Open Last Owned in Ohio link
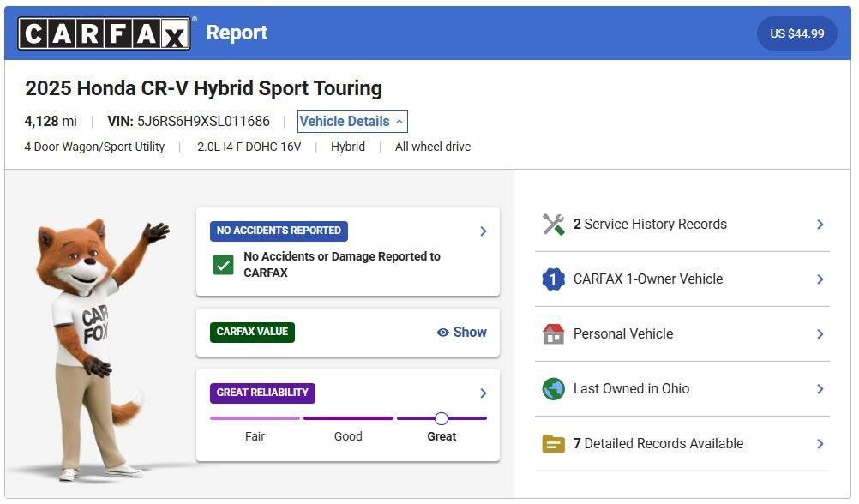This screenshot has width=859, height=504. (631, 389)
